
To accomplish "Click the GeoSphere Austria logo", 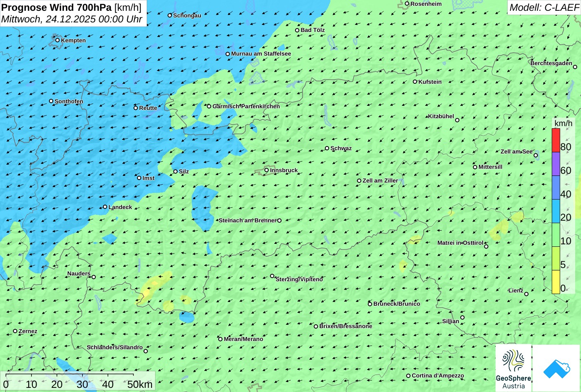I will click(513, 368).
